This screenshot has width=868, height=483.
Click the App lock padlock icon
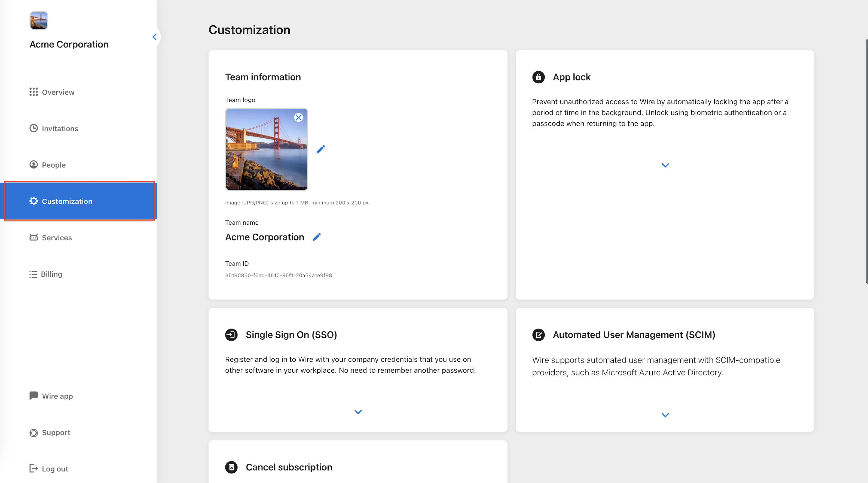point(538,77)
